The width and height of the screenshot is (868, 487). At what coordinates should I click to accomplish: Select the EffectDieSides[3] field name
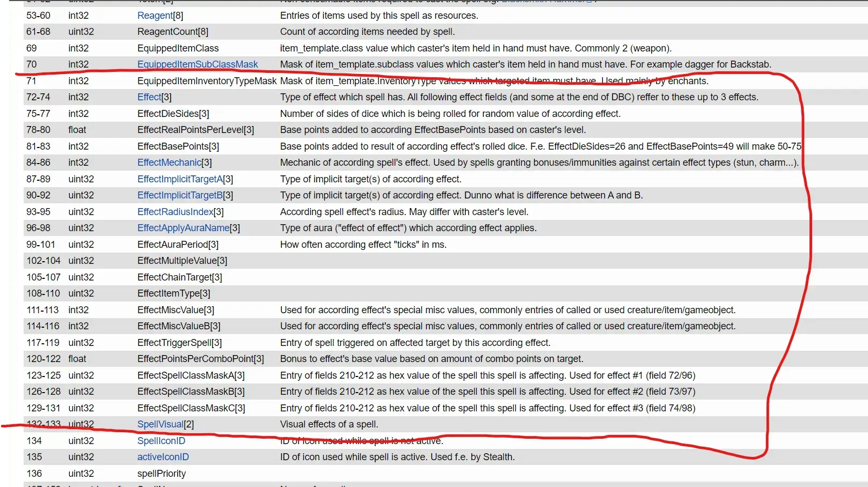click(x=173, y=114)
